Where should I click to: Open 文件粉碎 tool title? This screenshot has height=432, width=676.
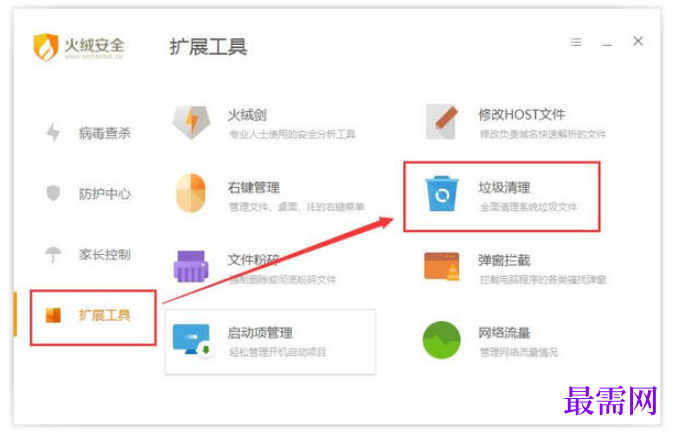point(254,260)
